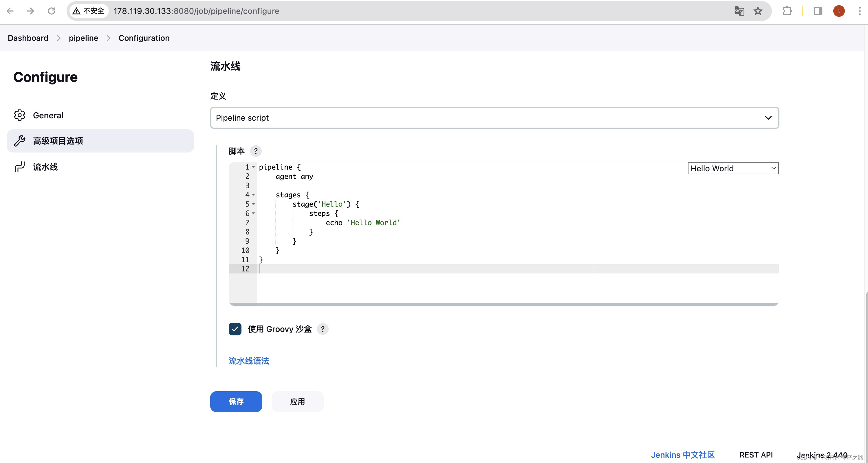
Task: Select 流水线 in the Configure sidebar
Action: 100,167
